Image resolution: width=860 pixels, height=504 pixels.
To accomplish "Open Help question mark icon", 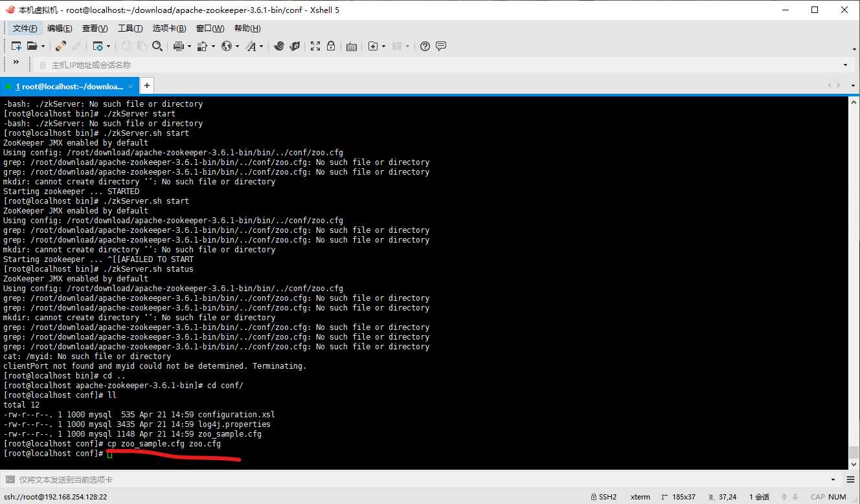I will click(425, 46).
